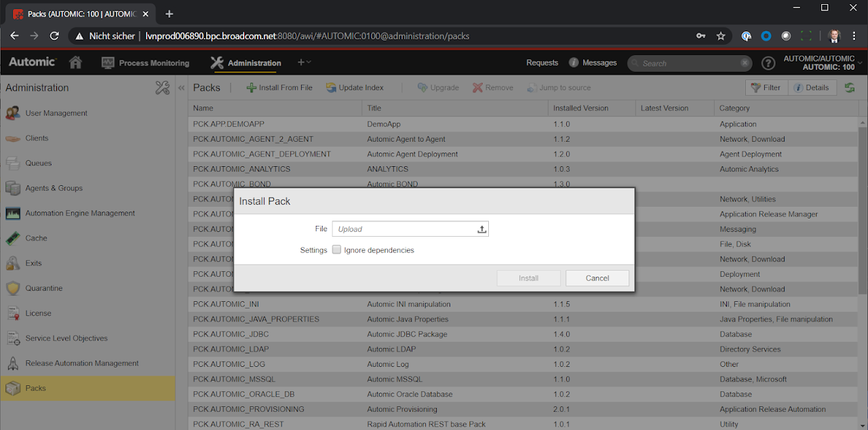Viewport: 868px width, 430px height.
Task: Click Install From File toolbar button
Action: coord(279,87)
